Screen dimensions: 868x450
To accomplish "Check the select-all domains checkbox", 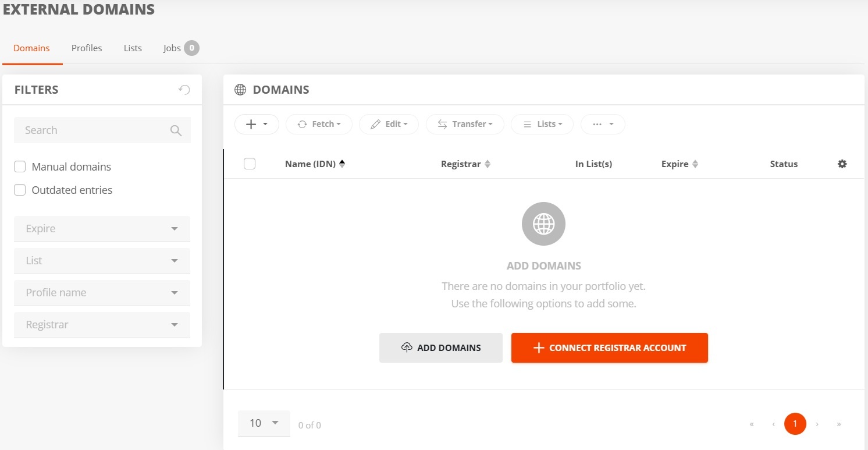I will pyautogui.click(x=250, y=164).
